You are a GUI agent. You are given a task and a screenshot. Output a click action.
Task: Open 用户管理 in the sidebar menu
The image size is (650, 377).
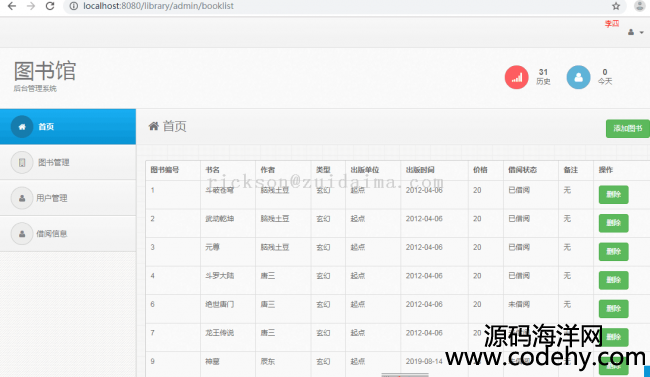coord(68,198)
